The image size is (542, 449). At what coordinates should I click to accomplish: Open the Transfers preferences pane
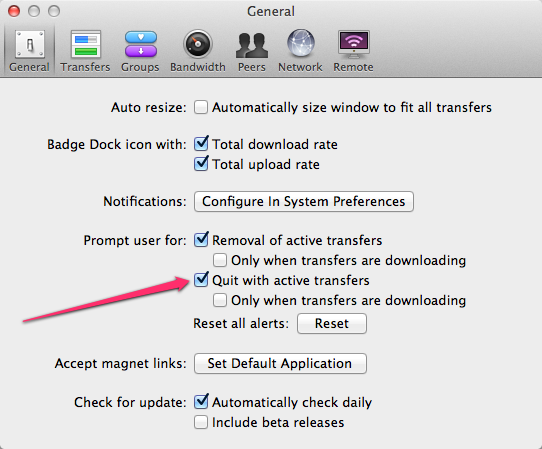(85, 51)
